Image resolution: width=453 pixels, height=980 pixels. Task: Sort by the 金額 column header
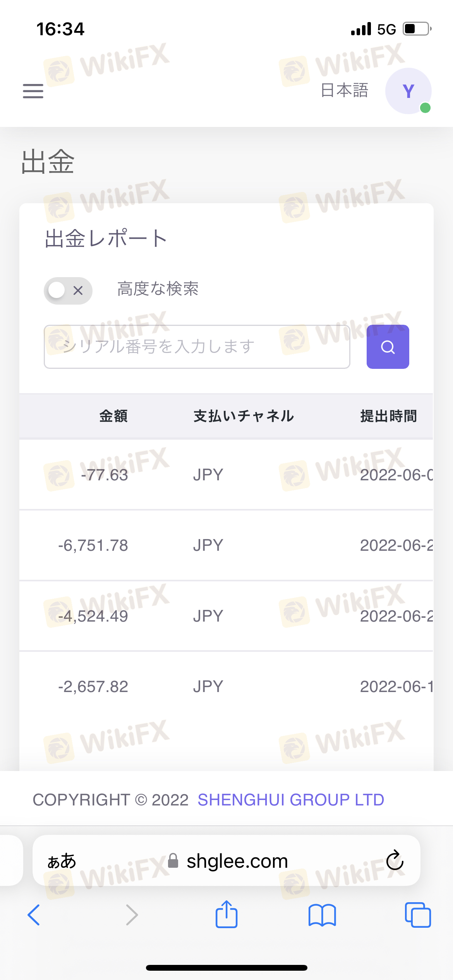click(113, 416)
